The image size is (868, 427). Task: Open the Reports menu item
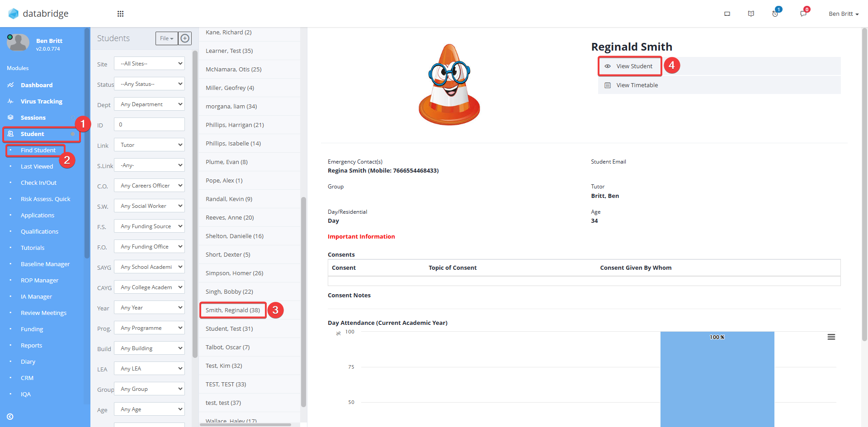[31, 345]
